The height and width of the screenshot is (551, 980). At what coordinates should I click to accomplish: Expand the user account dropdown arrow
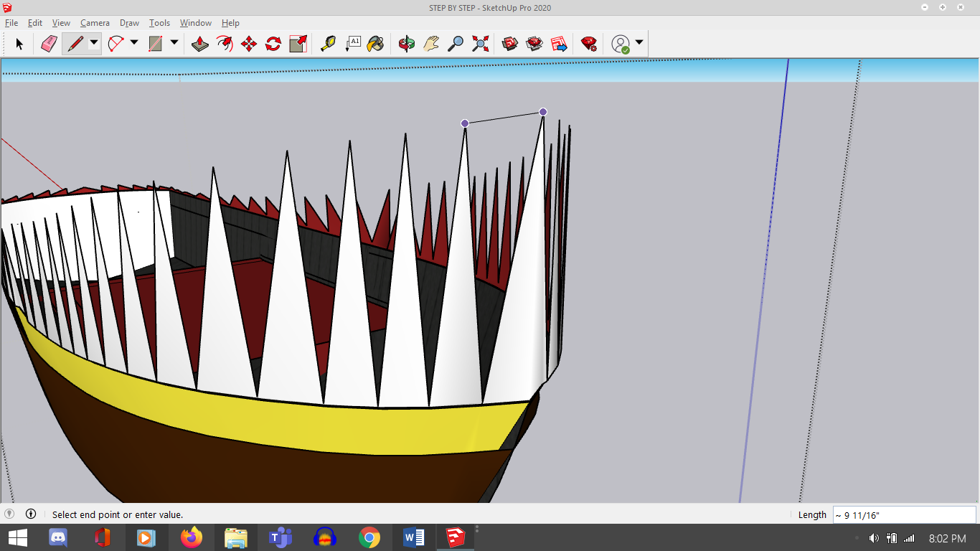pos(639,43)
